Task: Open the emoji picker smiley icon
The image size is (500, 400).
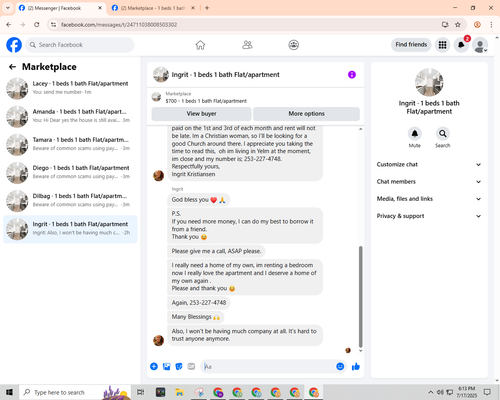Action: (340, 367)
